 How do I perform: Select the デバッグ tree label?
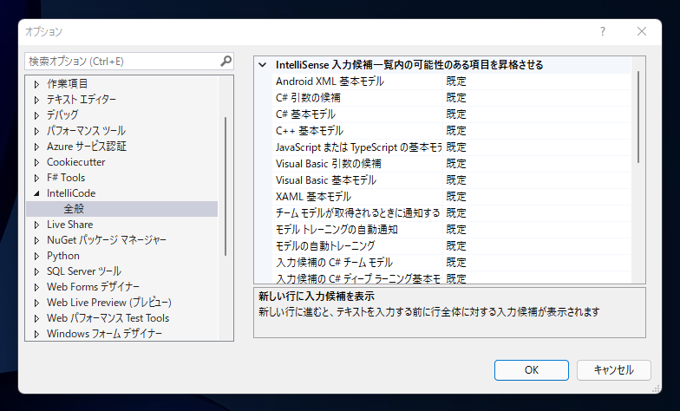point(62,115)
